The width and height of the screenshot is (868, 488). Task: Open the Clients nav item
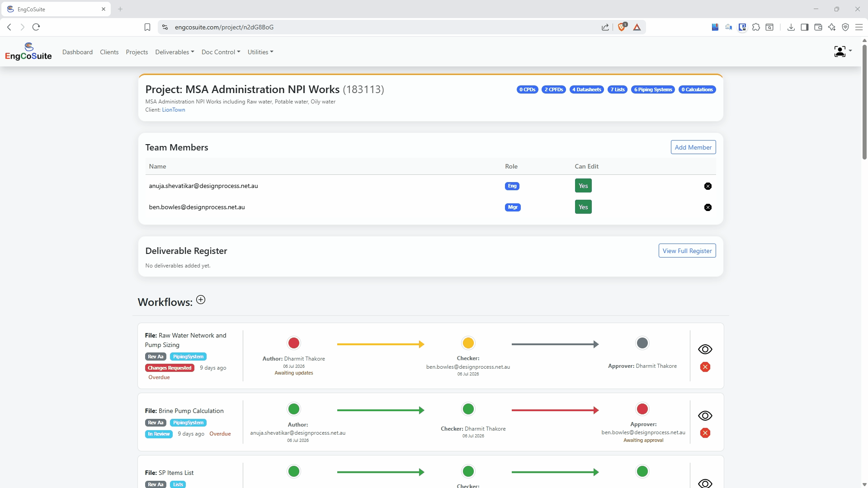coord(109,52)
